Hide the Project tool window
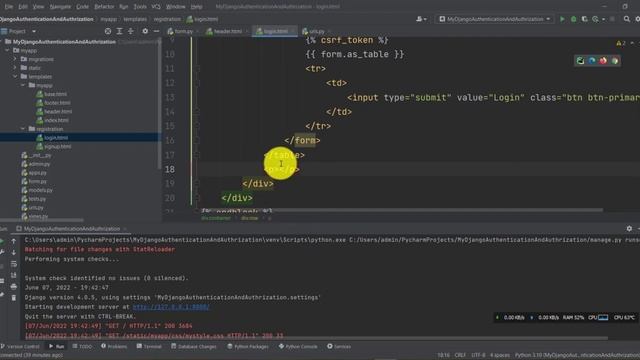640x360 pixels. click(156, 31)
